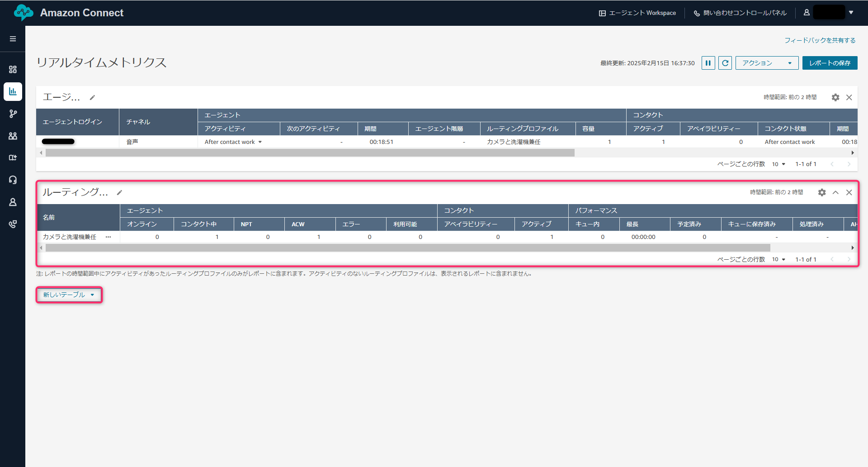Open the dashboard grid icon in sidebar

(13, 69)
